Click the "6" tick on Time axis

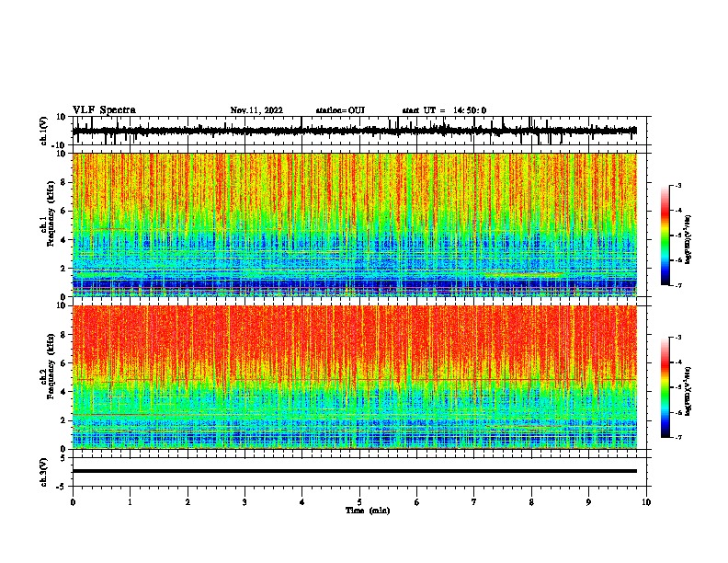tap(417, 502)
